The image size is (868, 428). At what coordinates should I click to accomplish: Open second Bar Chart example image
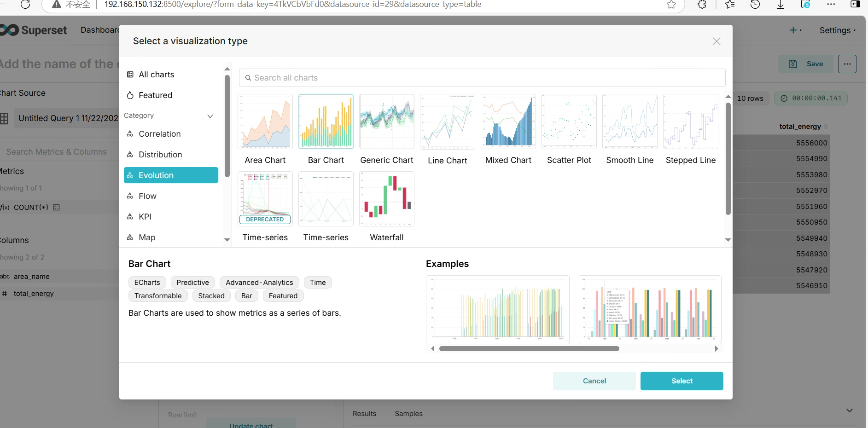[x=650, y=310]
